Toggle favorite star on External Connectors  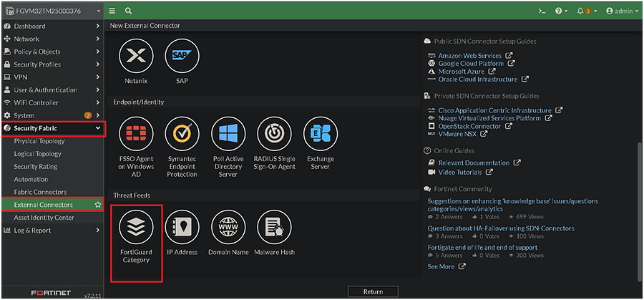pyautogui.click(x=98, y=205)
